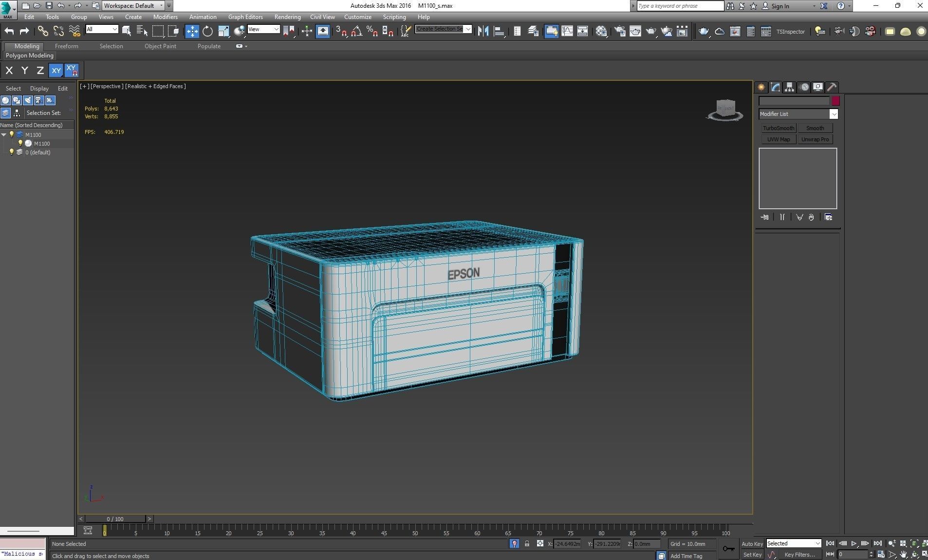928x560 pixels.
Task: Click the object name input field
Action: pos(794,101)
